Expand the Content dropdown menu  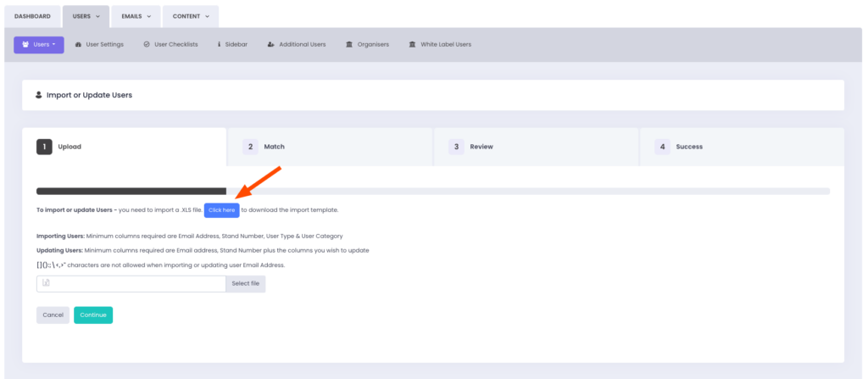pyautogui.click(x=190, y=16)
